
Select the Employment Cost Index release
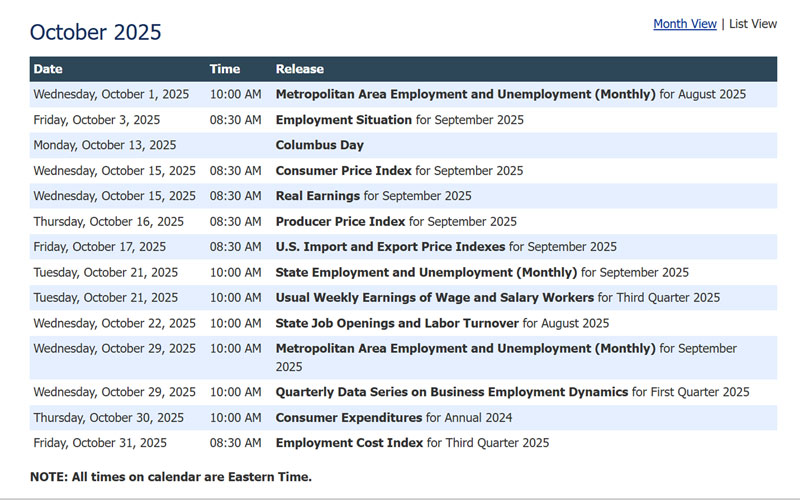349,443
